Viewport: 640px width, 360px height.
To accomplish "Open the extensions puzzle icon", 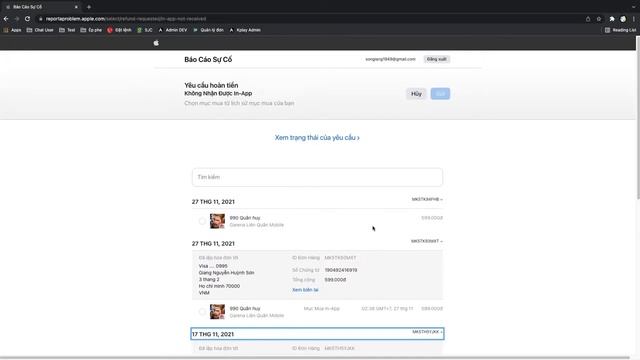I will 612,19.
